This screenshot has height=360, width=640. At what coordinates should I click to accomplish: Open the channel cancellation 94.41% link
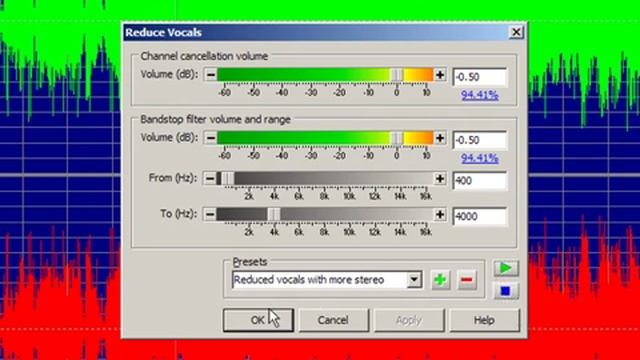[x=480, y=95]
